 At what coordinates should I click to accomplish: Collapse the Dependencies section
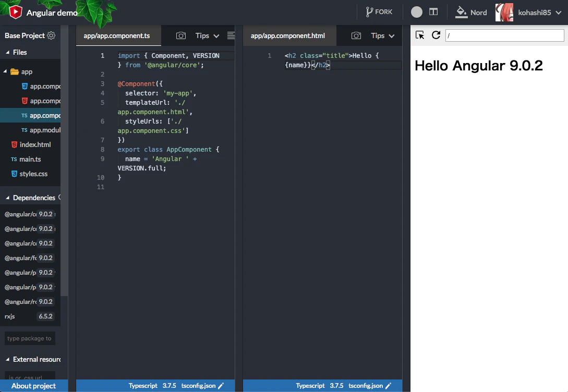pyautogui.click(x=30, y=198)
